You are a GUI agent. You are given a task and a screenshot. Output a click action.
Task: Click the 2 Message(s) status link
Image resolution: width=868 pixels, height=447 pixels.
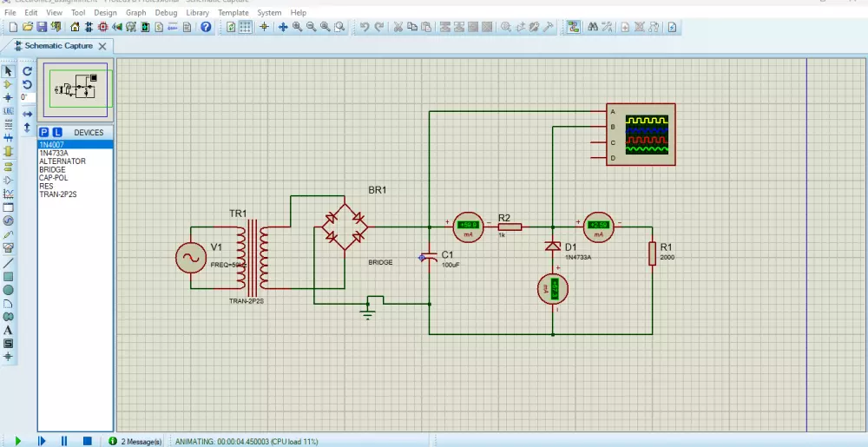click(141, 442)
